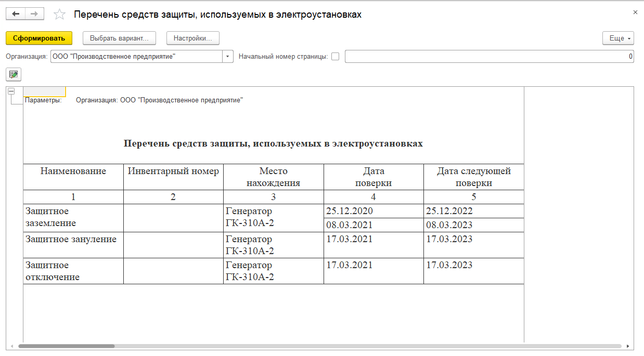Add report to favorites with the star icon

click(60, 15)
